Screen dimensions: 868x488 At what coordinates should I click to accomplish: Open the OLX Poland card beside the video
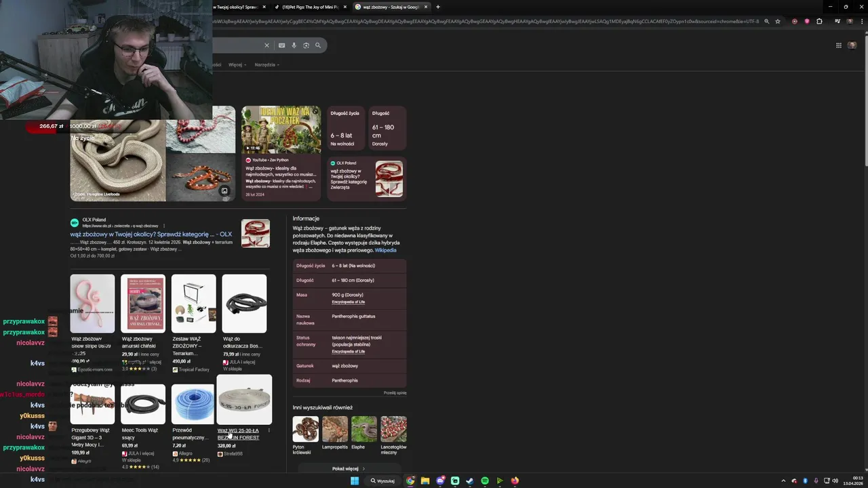click(x=367, y=179)
